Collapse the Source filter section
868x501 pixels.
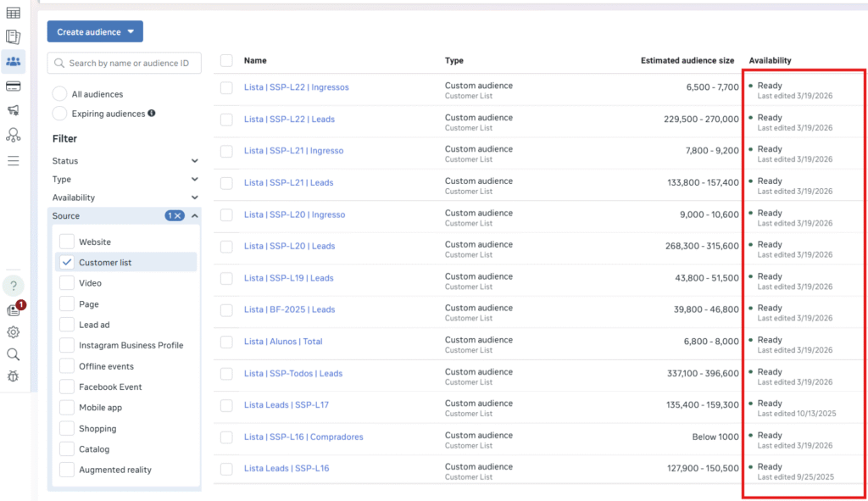pyautogui.click(x=193, y=215)
